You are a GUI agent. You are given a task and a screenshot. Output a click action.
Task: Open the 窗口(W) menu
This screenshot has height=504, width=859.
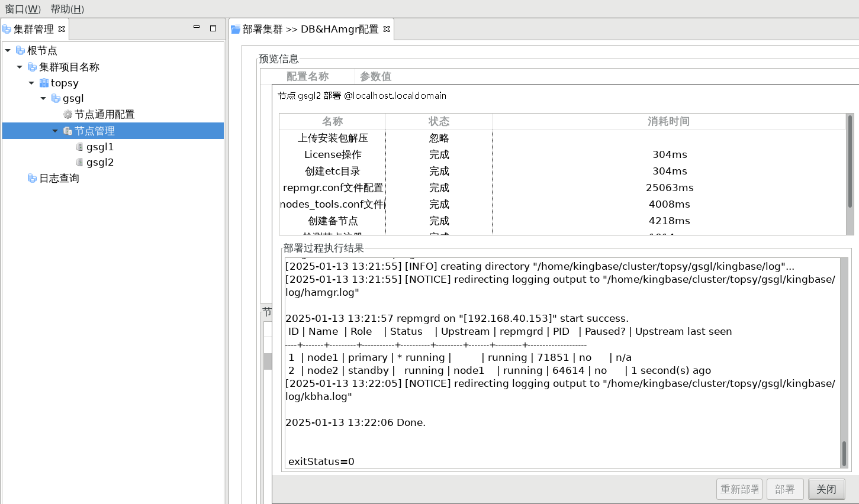[23, 9]
